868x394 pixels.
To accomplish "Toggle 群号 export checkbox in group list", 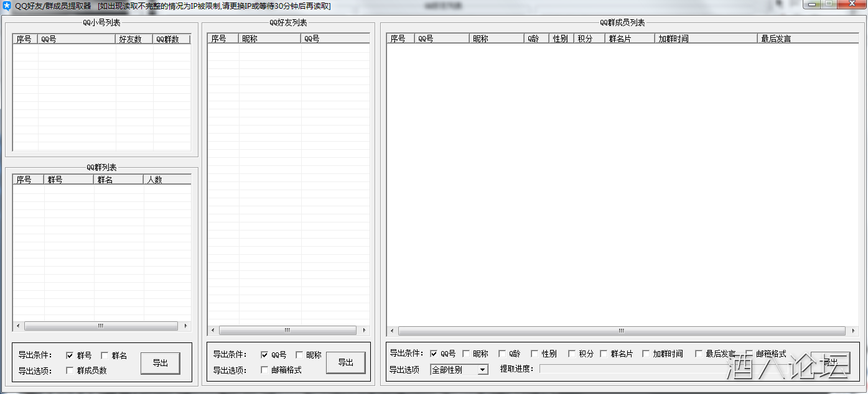I will coord(70,355).
